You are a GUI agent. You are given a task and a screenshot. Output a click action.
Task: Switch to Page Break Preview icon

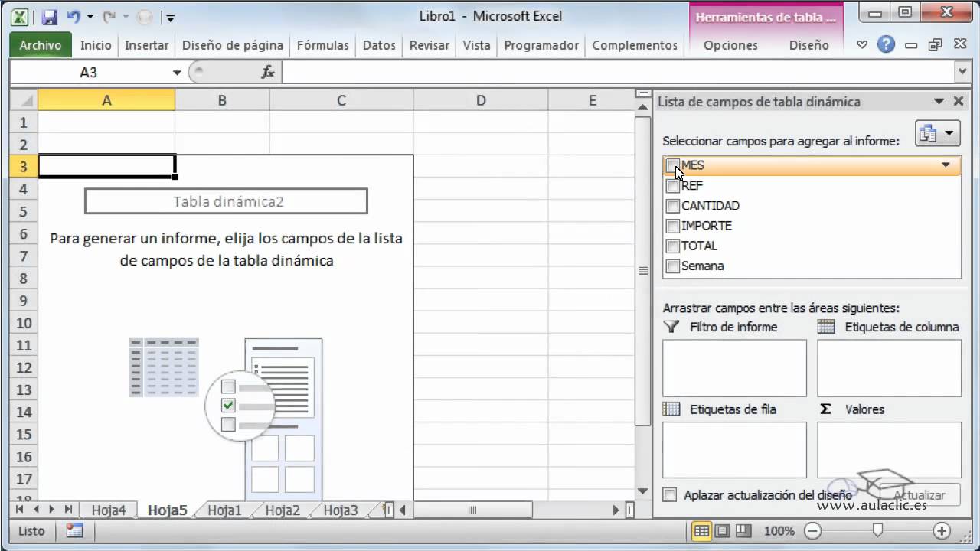[x=742, y=530]
